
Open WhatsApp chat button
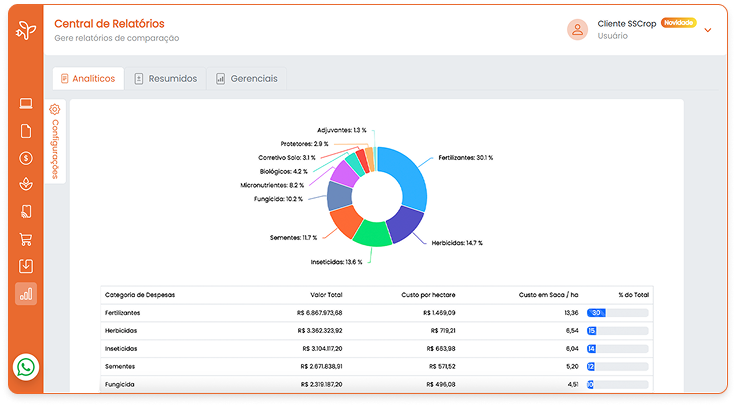(x=26, y=367)
